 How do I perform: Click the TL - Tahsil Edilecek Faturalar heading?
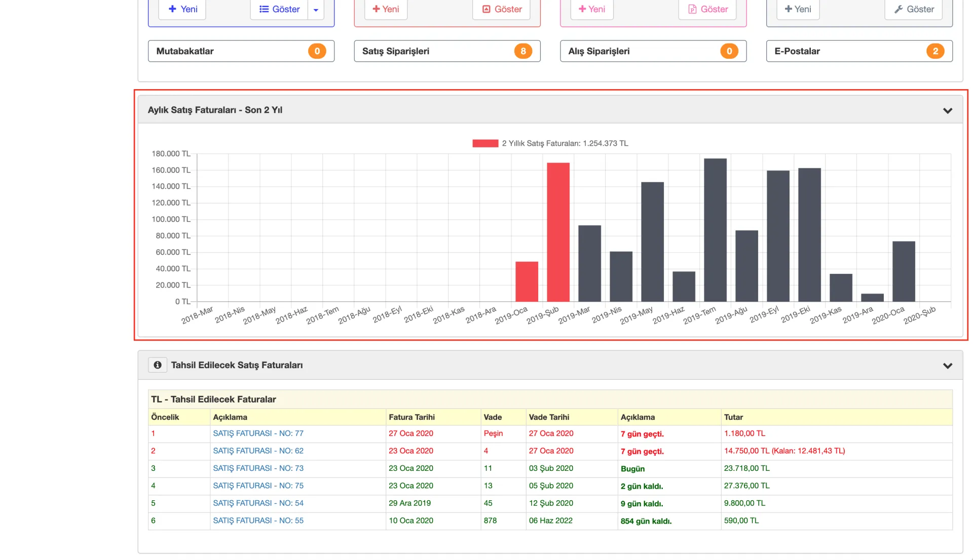213,399
